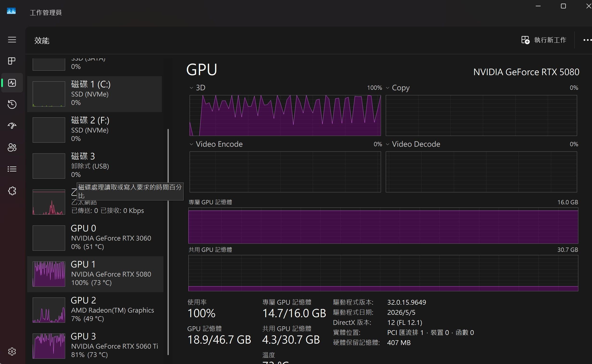Click the 共用 GPU 記憶體 memory graph
The image size is (592, 364).
click(383, 273)
